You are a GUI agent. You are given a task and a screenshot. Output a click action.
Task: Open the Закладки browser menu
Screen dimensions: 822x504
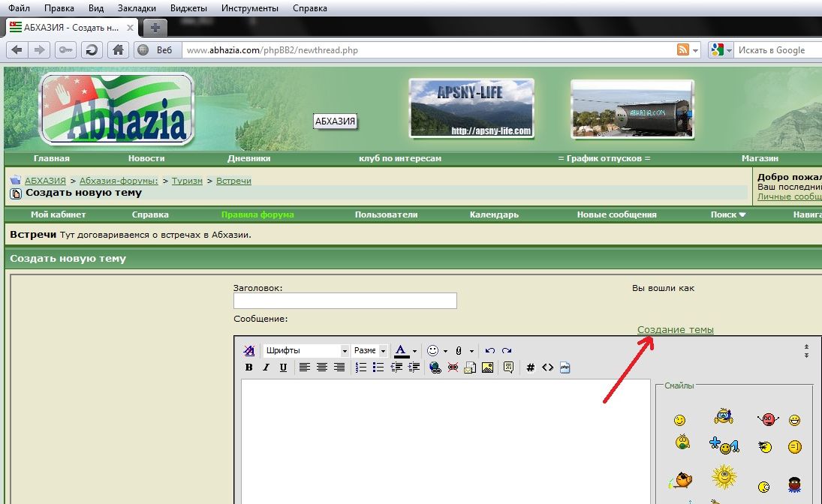pyautogui.click(x=135, y=8)
